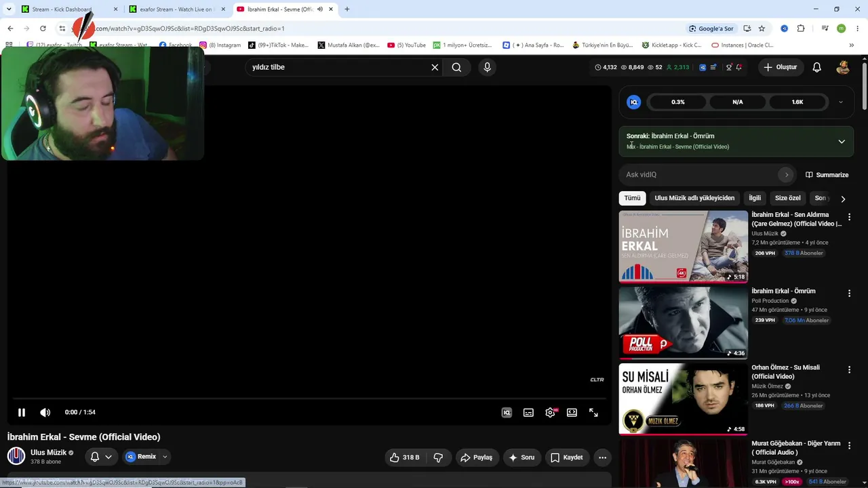This screenshot has width=868, height=488.
Task: Go back to previous page
Action: coord(10,28)
